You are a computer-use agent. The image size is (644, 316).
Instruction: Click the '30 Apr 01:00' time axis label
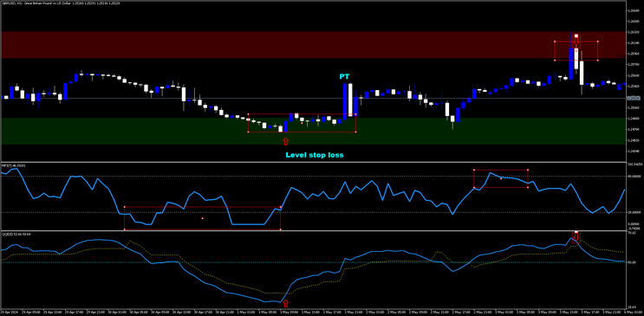(118, 313)
